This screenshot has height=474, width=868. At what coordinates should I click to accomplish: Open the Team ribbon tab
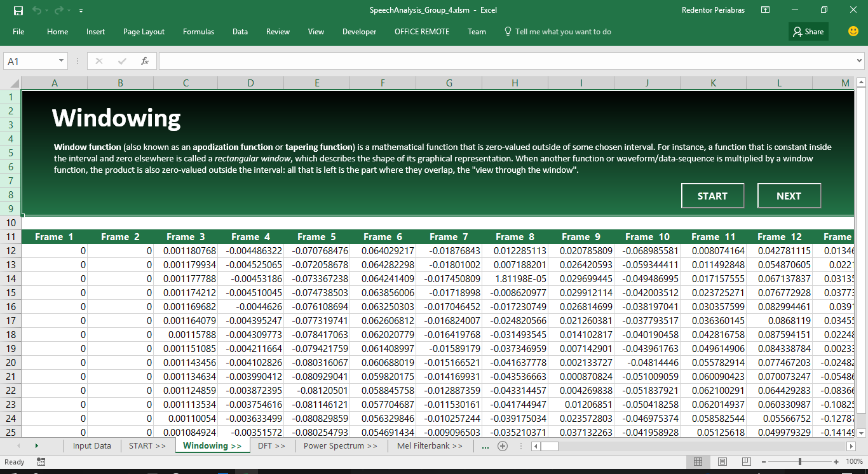(477, 32)
